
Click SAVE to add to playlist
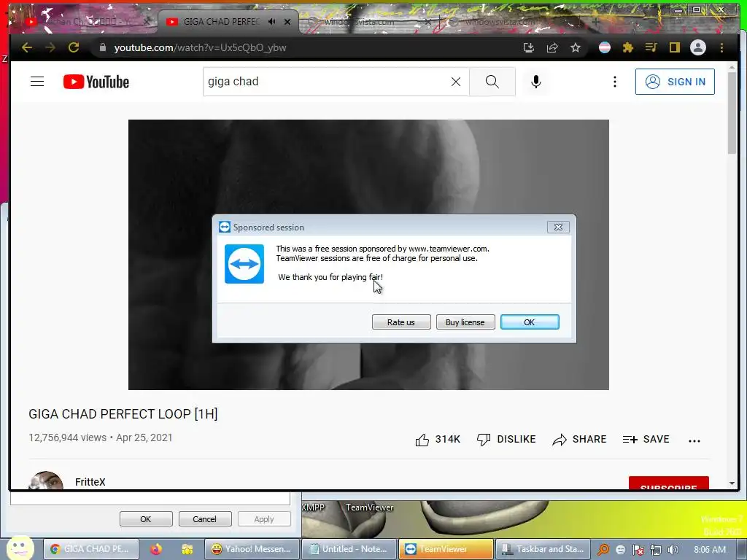pos(646,439)
